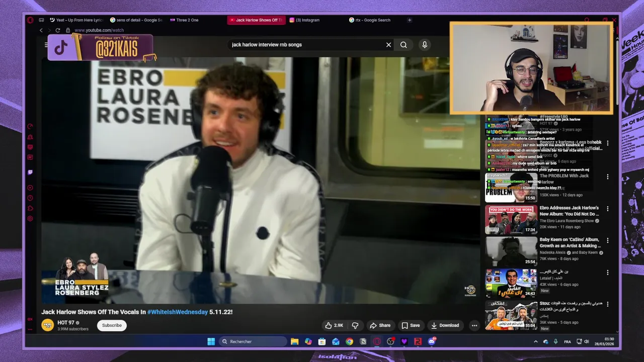Open the Windows Start button
644x362 pixels.
(x=211, y=341)
